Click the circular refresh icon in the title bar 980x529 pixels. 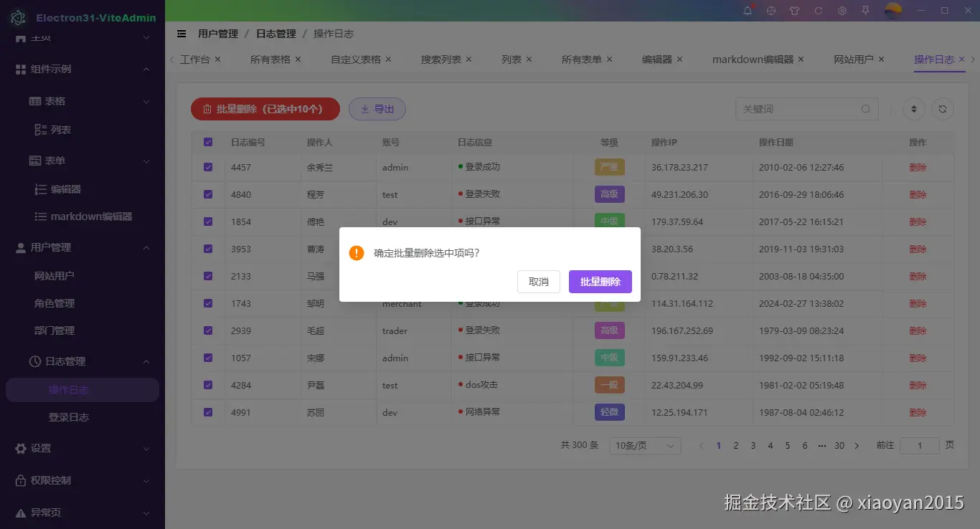tap(819, 11)
